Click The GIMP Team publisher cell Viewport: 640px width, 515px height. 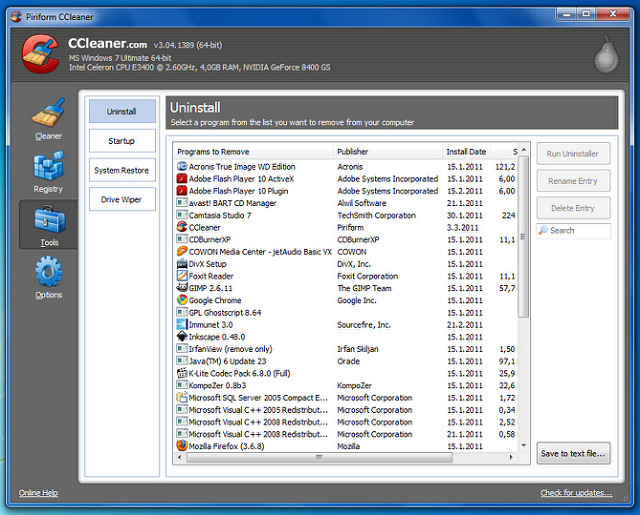click(x=364, y=288)
